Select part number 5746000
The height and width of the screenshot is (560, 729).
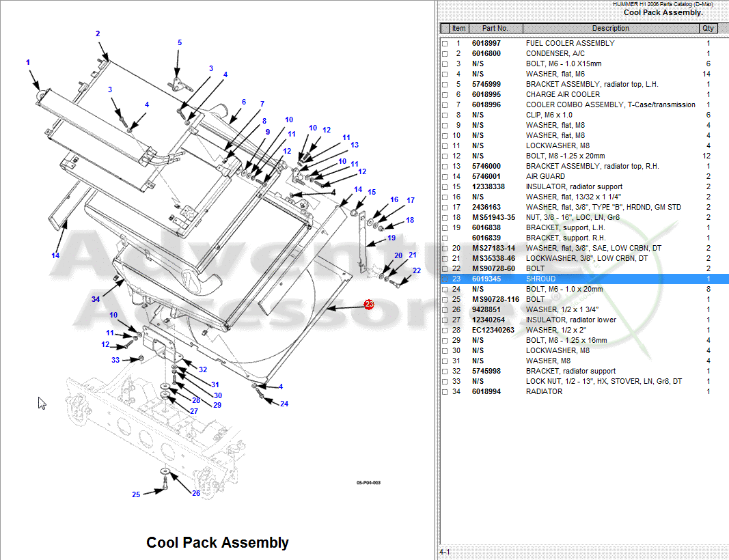(486, 167)
